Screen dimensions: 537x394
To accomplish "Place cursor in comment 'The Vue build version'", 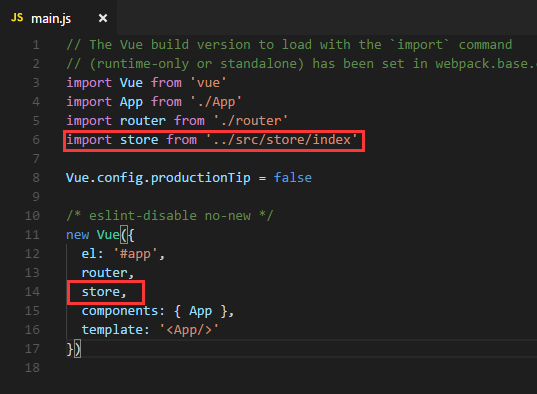I will pos(170,45).
